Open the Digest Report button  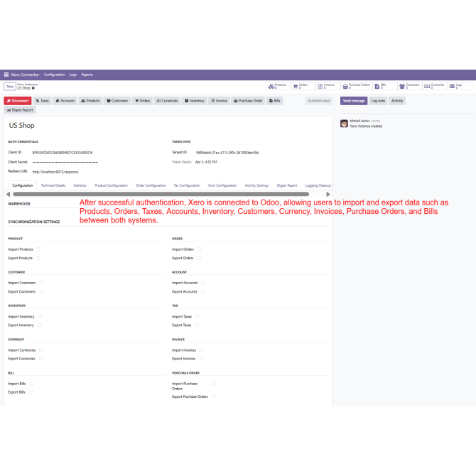(x=20, y=110)
